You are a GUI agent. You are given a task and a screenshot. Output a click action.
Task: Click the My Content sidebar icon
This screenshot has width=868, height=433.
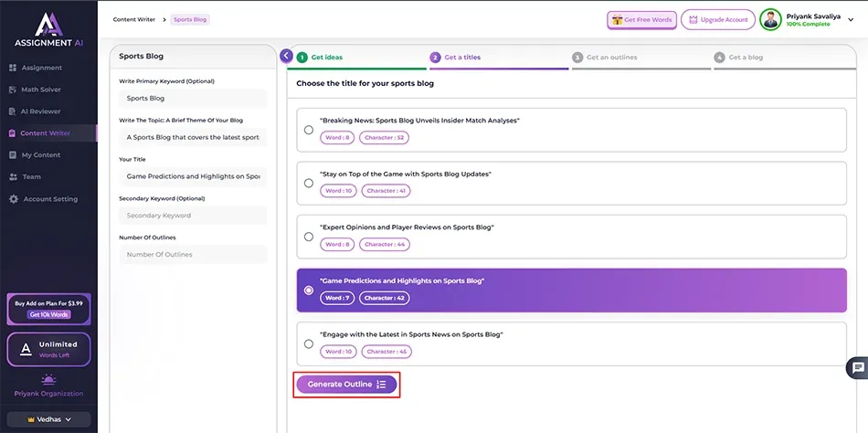13,155
